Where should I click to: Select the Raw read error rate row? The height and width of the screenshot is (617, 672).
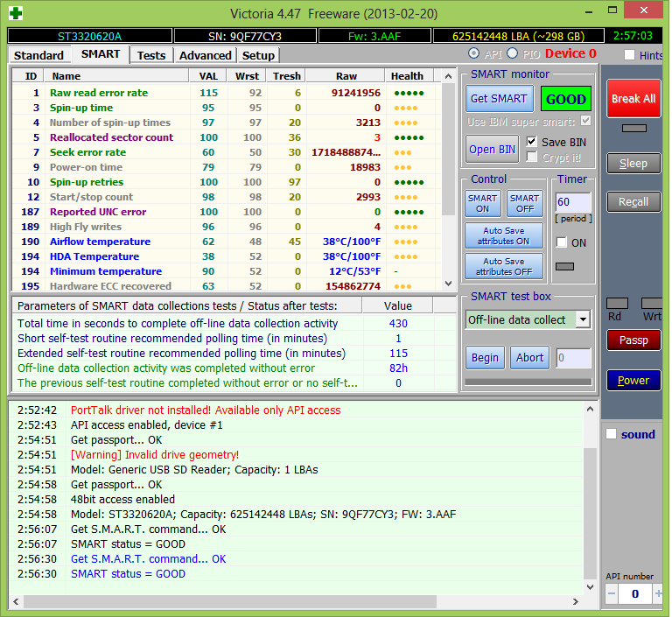pos(227,93)
